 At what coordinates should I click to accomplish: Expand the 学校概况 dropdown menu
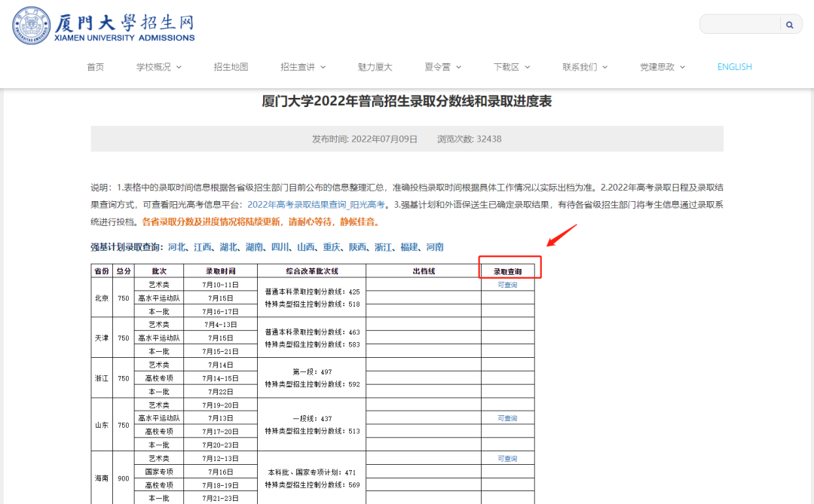158,67
